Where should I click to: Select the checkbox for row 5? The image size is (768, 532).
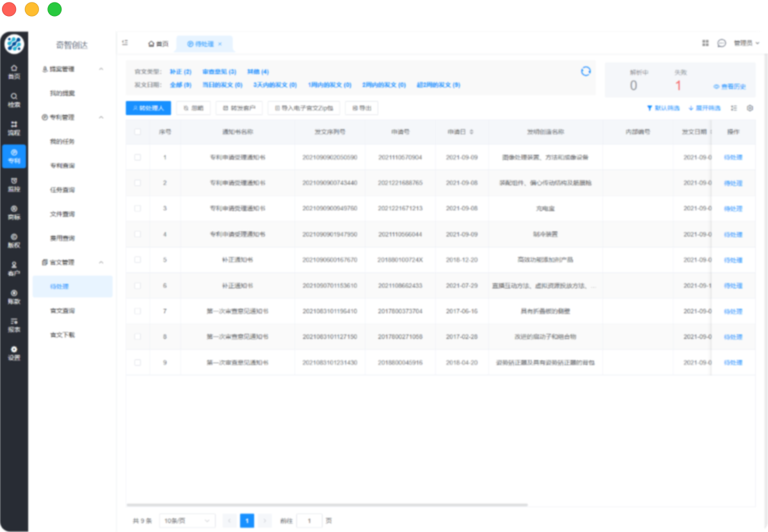point(138,260)
